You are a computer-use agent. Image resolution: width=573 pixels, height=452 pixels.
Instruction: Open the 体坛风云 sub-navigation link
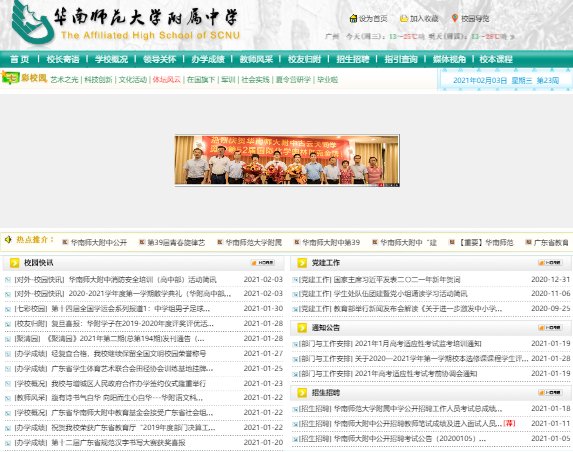coord(167,80)
